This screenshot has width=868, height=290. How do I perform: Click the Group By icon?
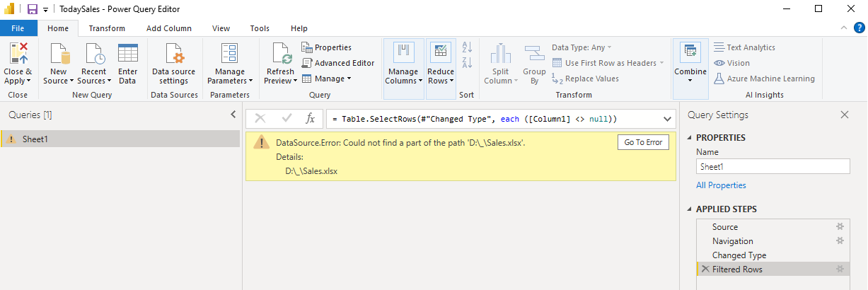[534, 54]
